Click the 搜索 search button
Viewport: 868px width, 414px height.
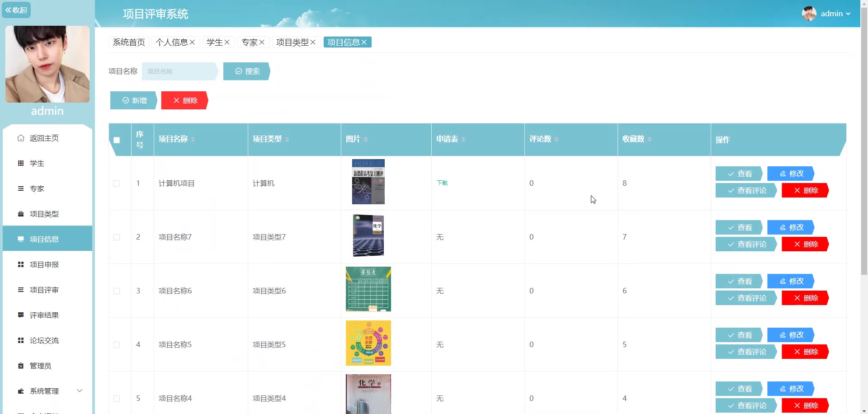[x=247, y=71]
